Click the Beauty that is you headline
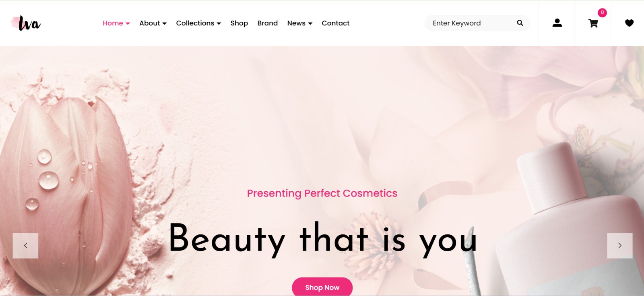Screen dimensions: 644x296 [323, 239]
